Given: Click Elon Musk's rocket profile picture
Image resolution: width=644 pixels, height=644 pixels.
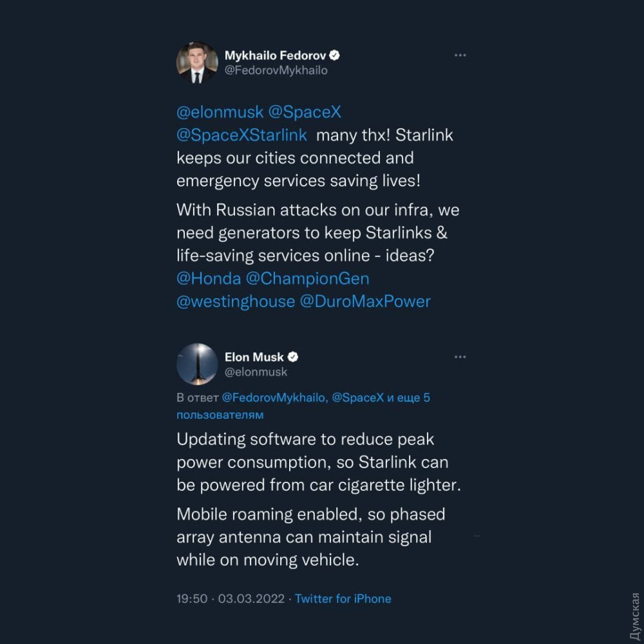Looking at the screenshot, I should tap(196, 365).
